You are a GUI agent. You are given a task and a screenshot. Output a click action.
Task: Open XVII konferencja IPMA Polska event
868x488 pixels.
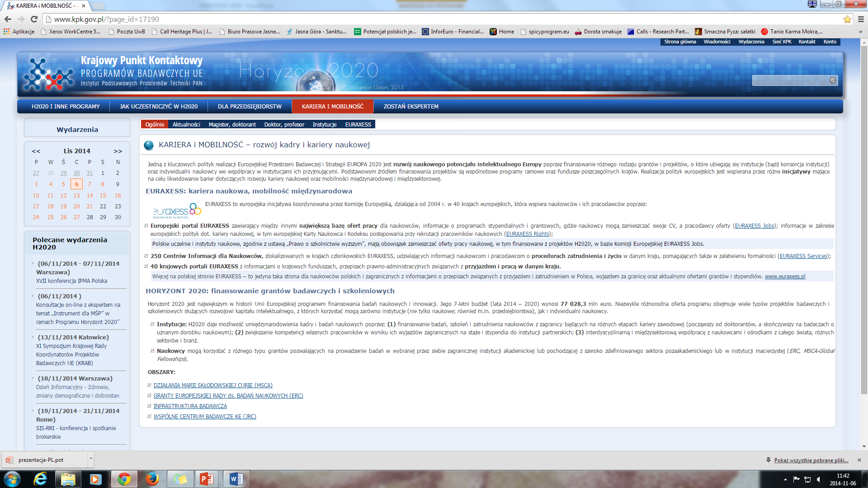[71, 281]
